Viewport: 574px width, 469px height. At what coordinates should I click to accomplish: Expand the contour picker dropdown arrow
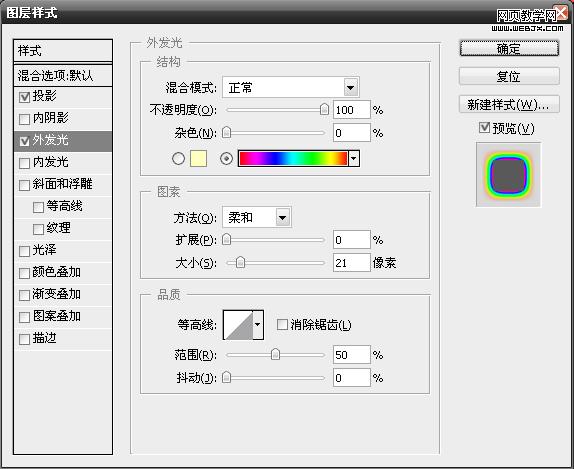coord(258,325)
